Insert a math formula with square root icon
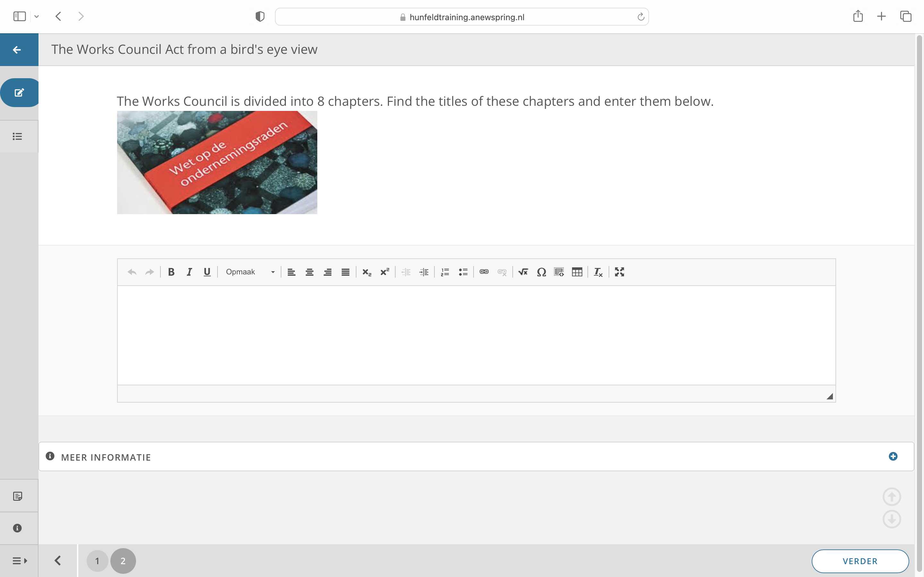This screenshot has height=577, width=924. [x=523, y=272]
